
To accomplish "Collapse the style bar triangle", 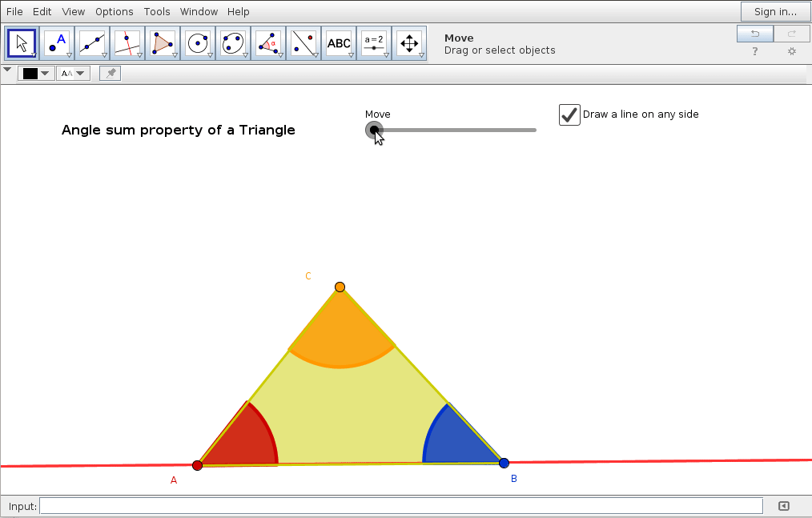I will click(x=7, y=70).
